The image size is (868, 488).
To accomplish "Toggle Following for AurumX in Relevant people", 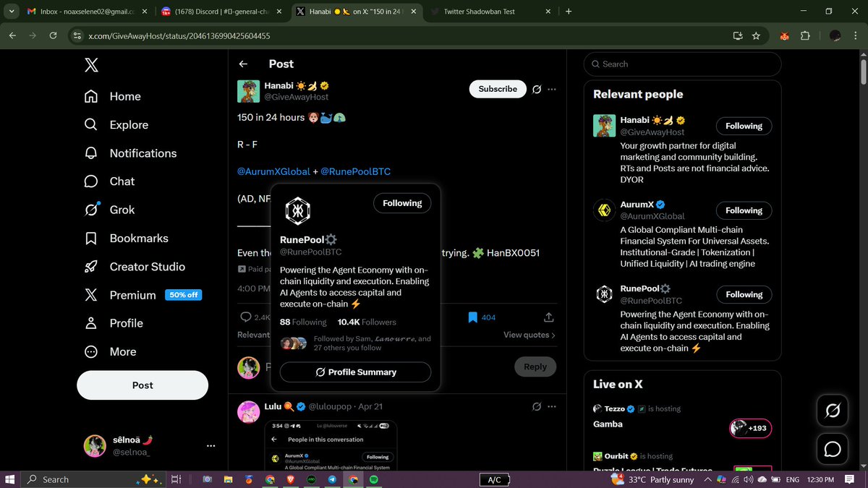I will 744,210.
